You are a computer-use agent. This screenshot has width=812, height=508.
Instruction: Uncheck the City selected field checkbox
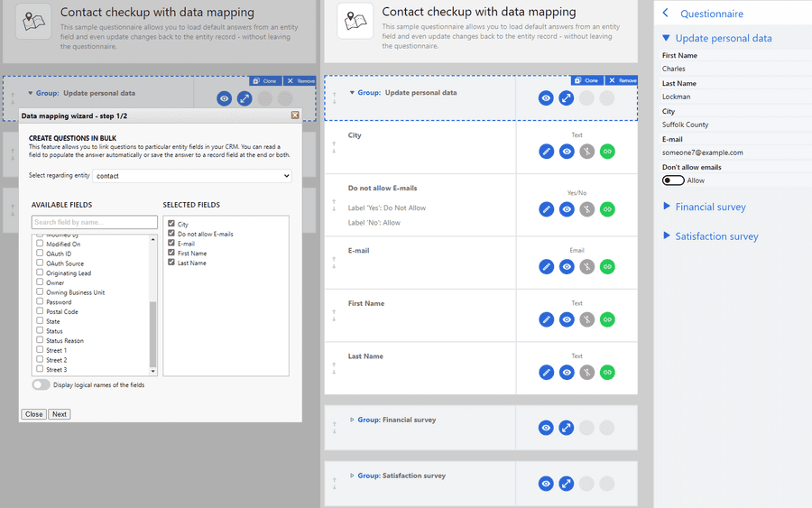point(171,224)
